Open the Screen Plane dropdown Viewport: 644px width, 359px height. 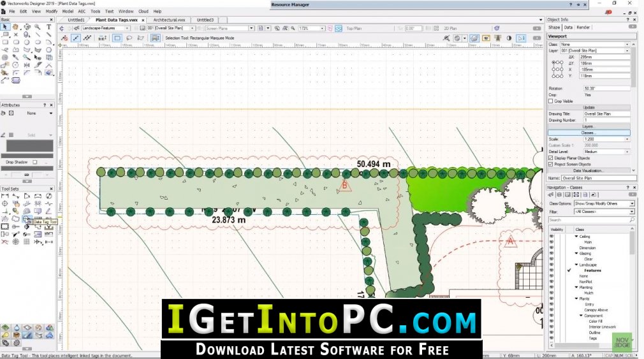230,28
